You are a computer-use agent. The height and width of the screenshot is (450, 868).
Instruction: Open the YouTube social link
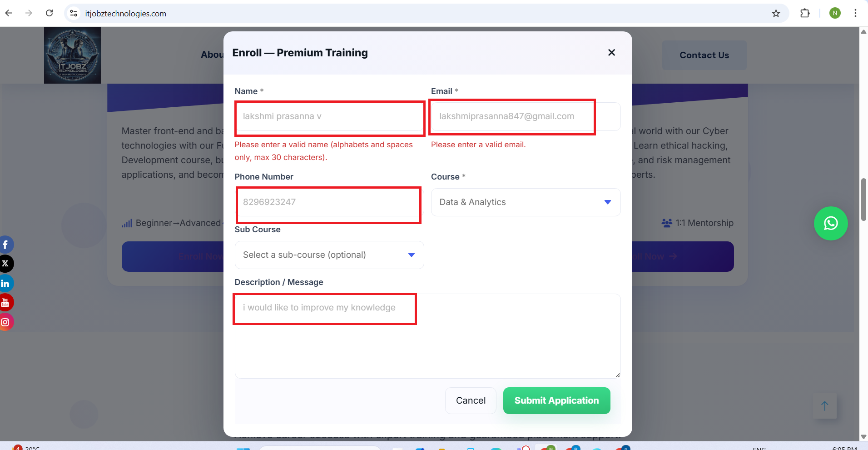click(6, 302)
